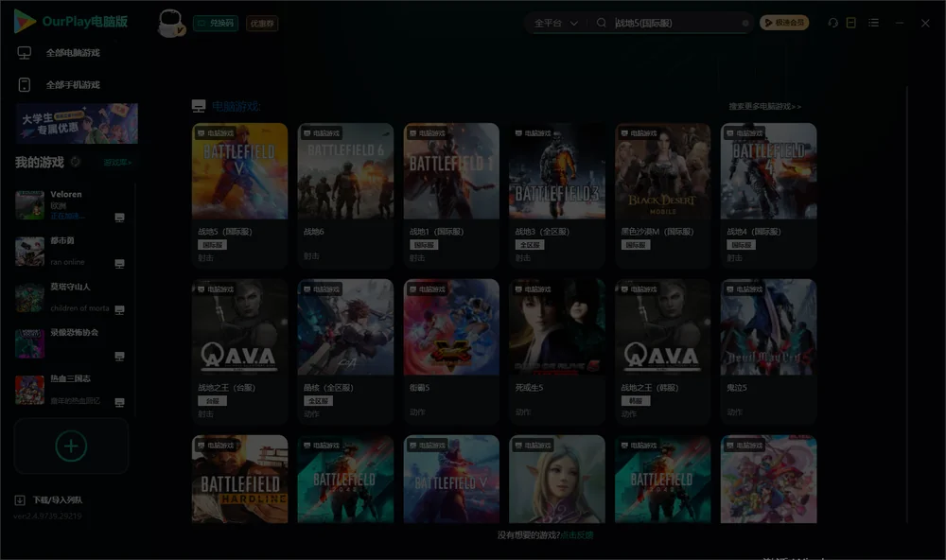This screenshot has width=946, height=560.
Task: Click 国际服 tag under 战地5
Action: (x=212, y=245)
